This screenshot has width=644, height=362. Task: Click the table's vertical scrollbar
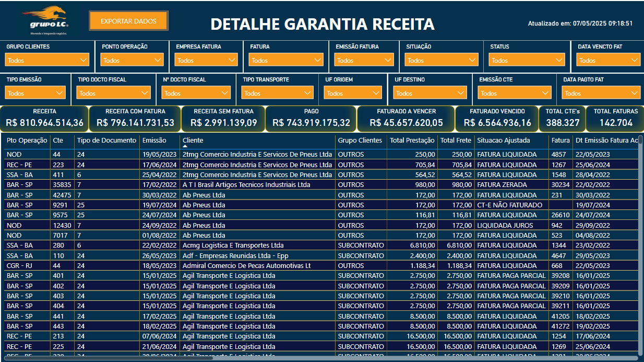(x=641, y=246)
